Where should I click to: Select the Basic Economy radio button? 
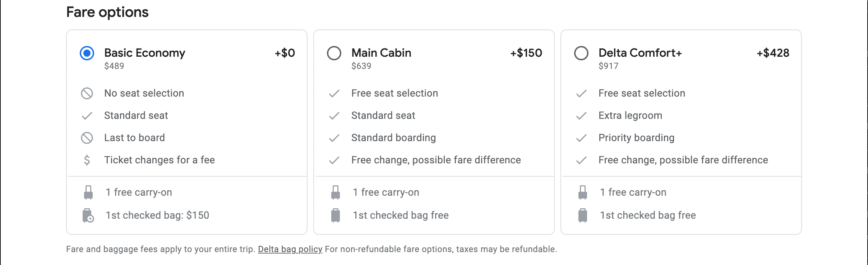87,53
